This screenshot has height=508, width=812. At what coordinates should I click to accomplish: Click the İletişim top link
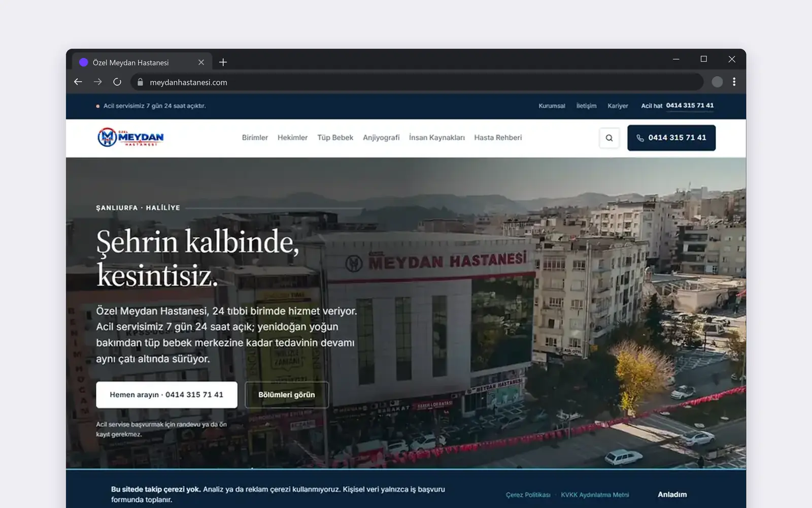(x=586, y=106)
